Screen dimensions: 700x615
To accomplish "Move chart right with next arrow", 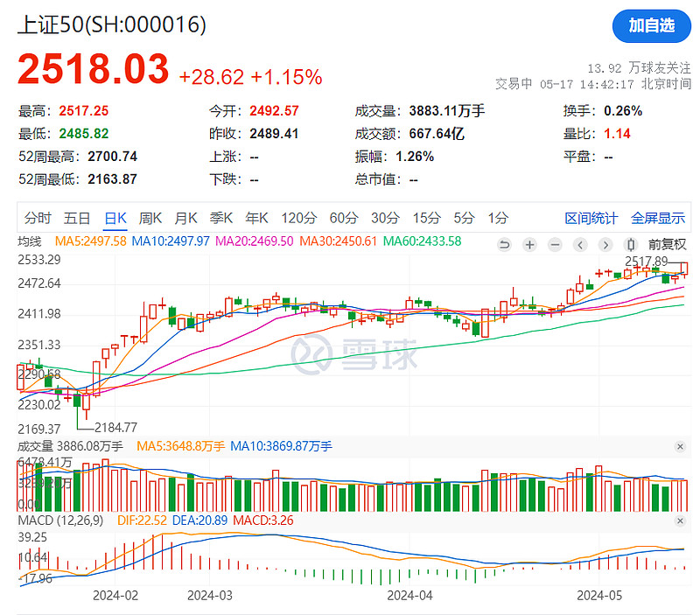I will pyautogui.click(x=605, y=245).
